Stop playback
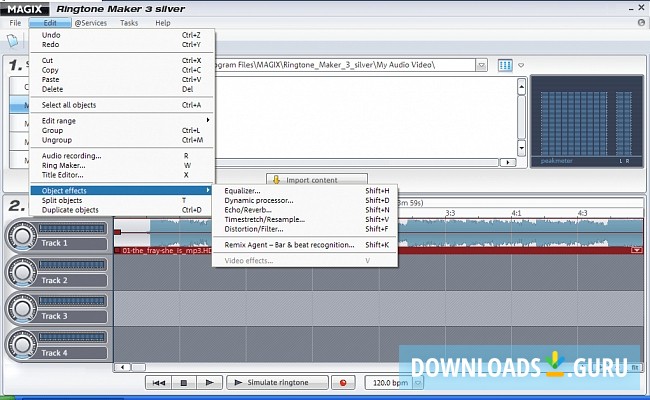The height and width of the screenshot is (400, 650). tap(184, 383)
